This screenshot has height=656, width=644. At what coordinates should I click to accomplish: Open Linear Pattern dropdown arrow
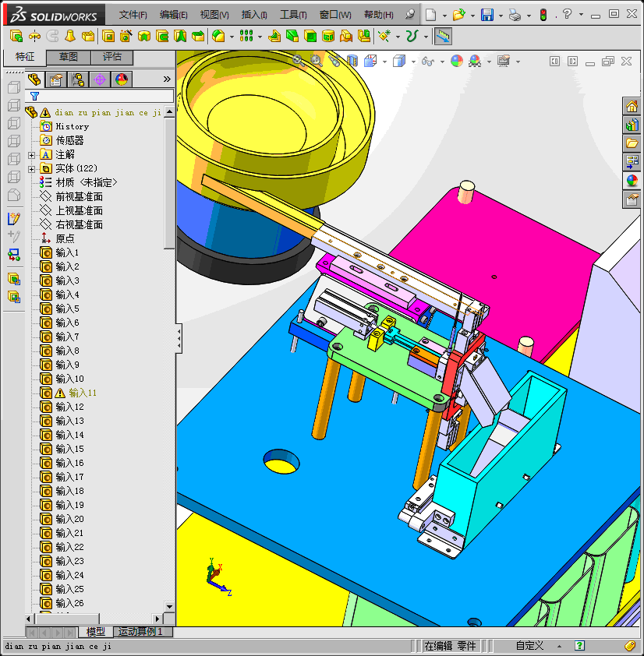tap(260, 37)
